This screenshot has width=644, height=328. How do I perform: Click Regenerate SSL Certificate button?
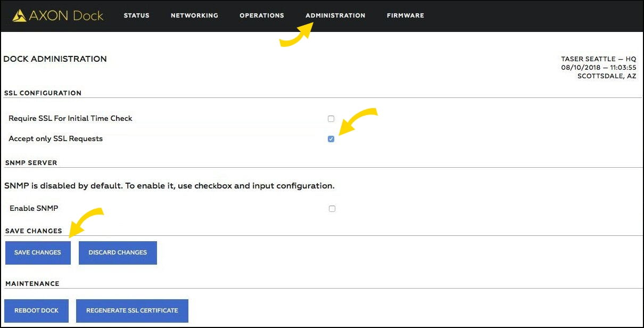132,310
